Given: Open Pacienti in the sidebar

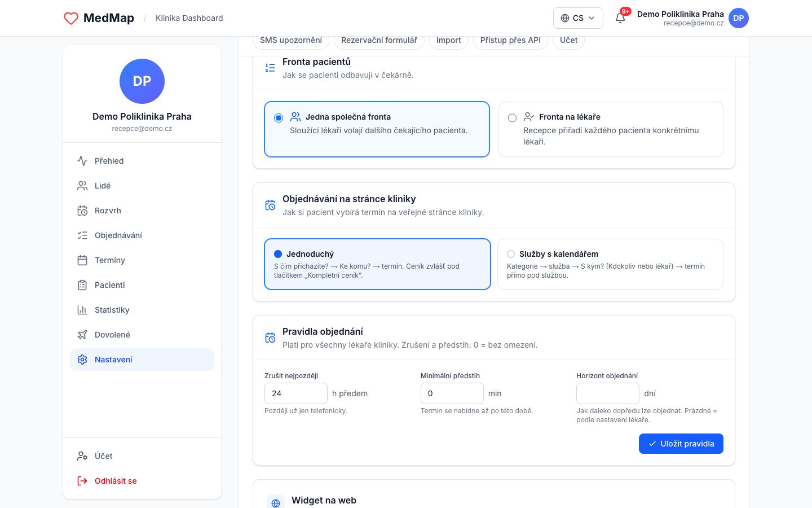Looking at the screenshot, I should [x=142, y=285].
